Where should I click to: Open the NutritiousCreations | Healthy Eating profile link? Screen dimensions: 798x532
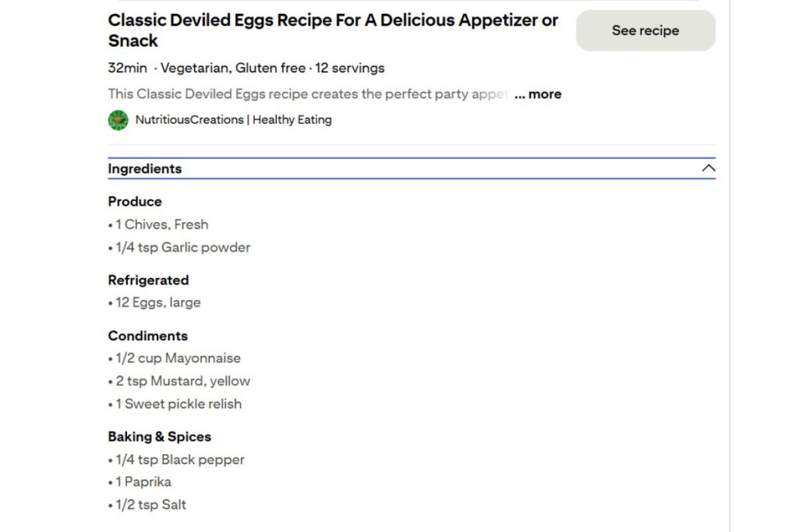[233, 120]
